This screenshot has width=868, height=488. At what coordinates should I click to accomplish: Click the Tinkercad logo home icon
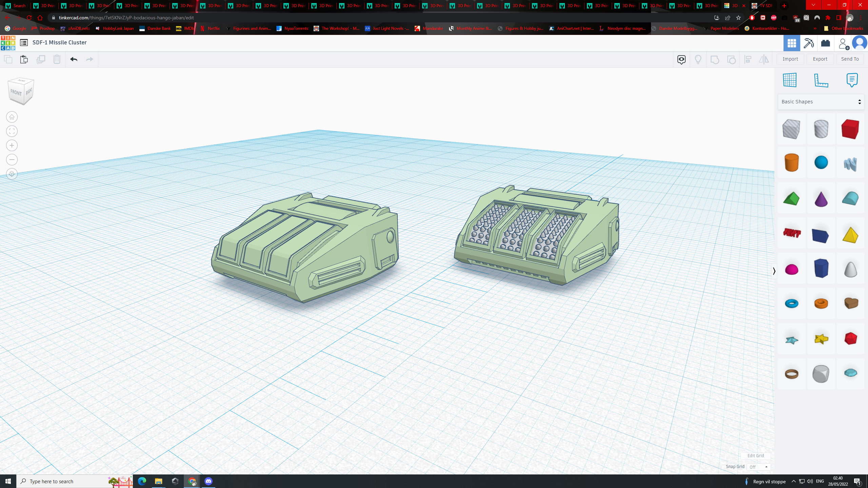[8, 43]
